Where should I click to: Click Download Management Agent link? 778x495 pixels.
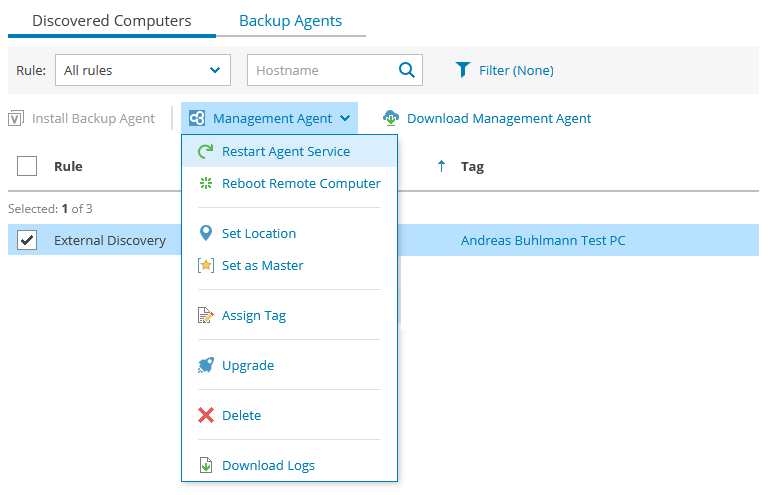[x=499, y=119]
